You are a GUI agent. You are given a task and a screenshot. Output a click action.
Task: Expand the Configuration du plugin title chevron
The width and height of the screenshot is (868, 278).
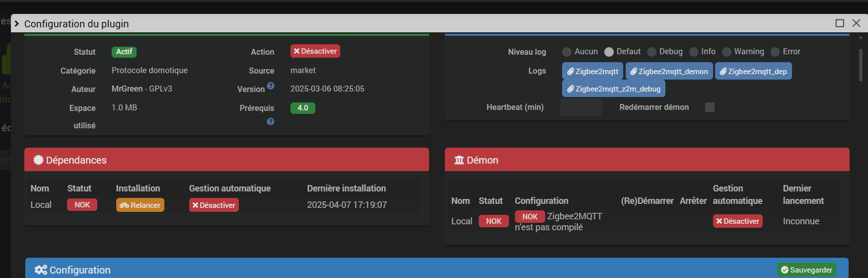(x=17, y=23)
